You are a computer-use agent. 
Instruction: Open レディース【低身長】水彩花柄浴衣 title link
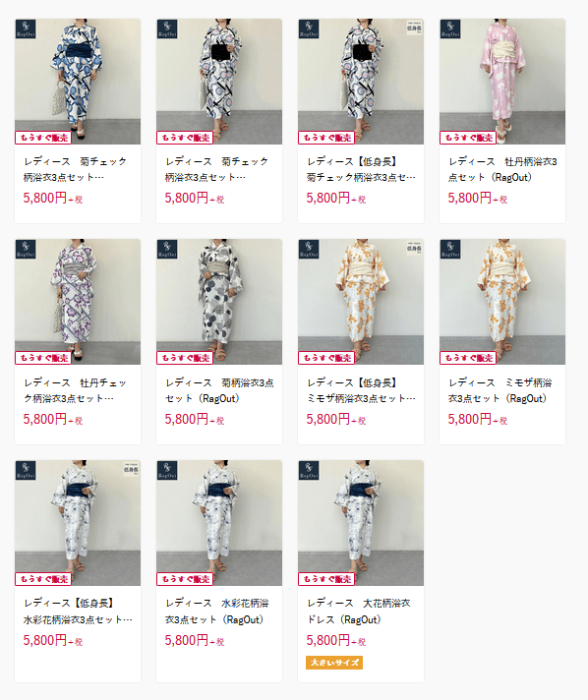pos(78,612)
